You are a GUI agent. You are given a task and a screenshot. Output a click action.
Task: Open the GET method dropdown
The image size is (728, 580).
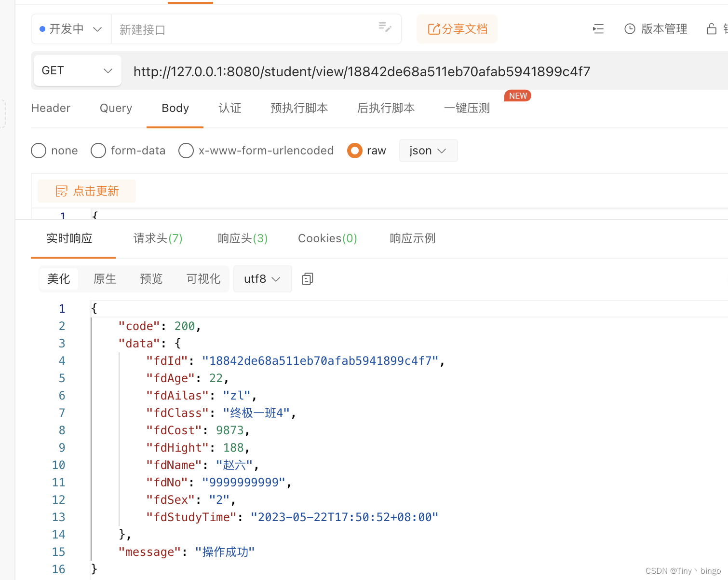point(78,70)
